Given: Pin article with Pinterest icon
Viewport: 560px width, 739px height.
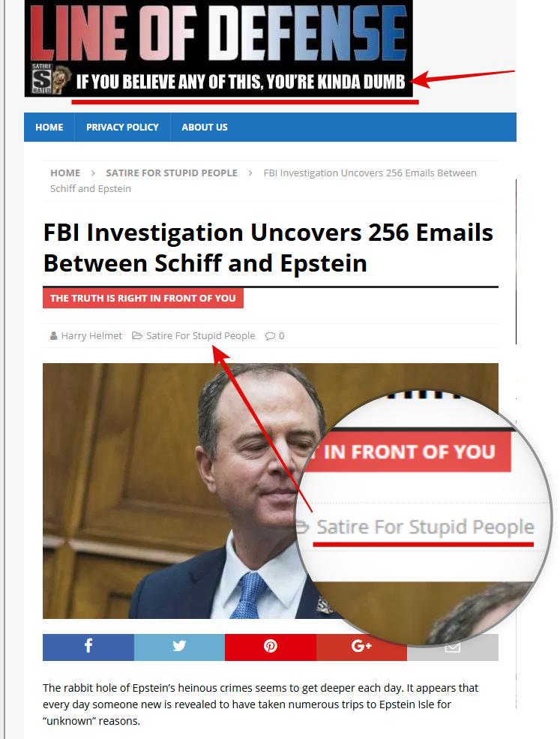Looking at the screenshot, I should (271, 647).
